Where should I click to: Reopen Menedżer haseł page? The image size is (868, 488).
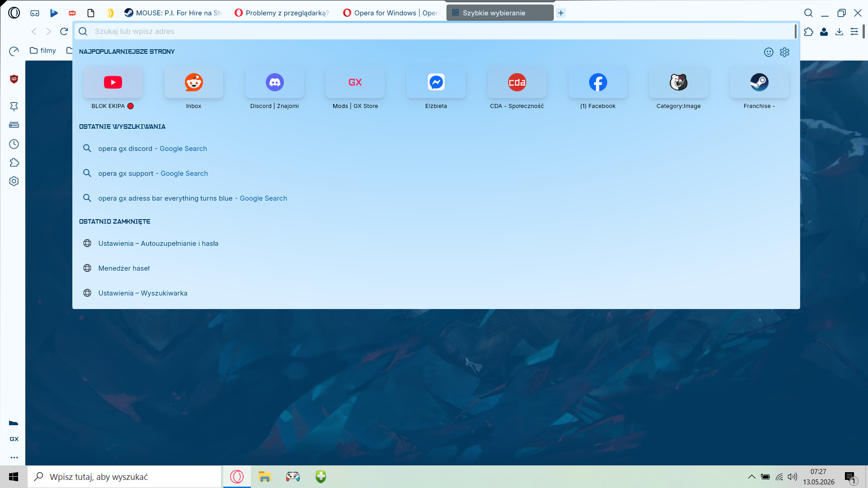436,268
